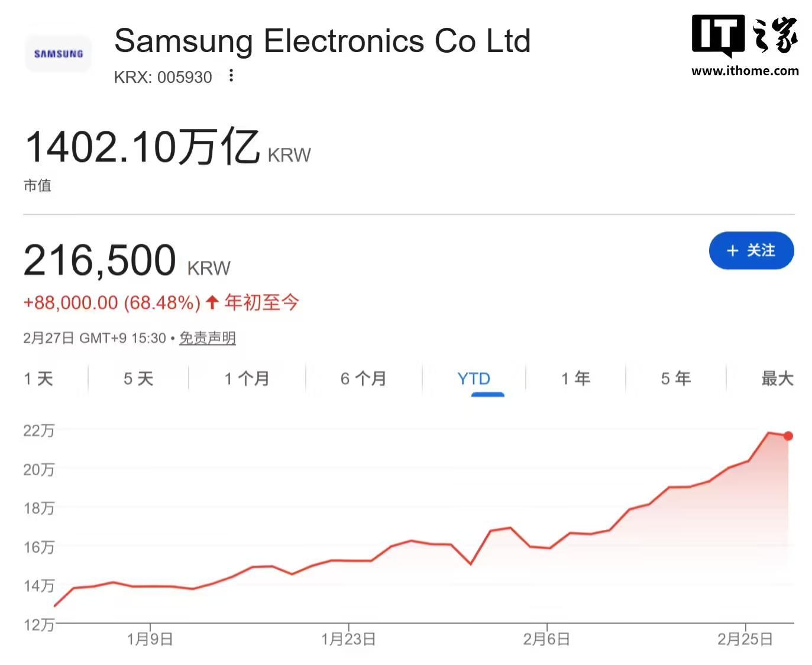This screenshot has height=665, width=812.
Task: Select the 5 天 range tab
Action: (x=138, y=379)
